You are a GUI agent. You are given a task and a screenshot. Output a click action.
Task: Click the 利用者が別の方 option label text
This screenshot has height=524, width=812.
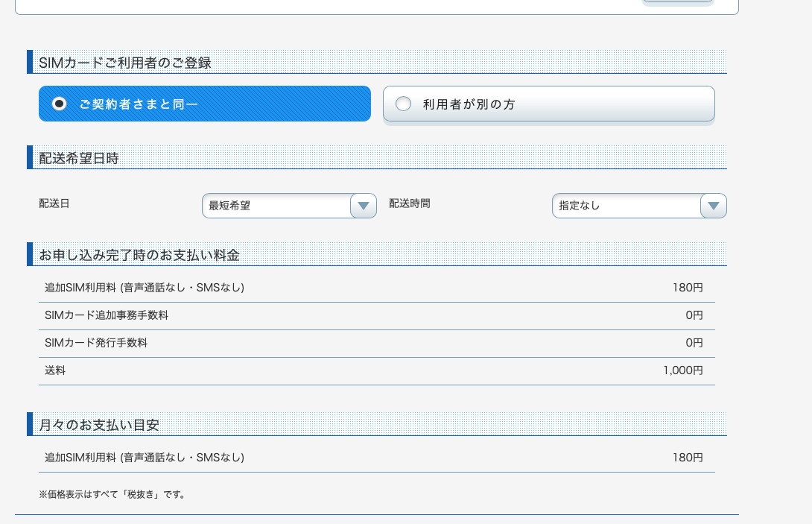click(x=469, y=104)
